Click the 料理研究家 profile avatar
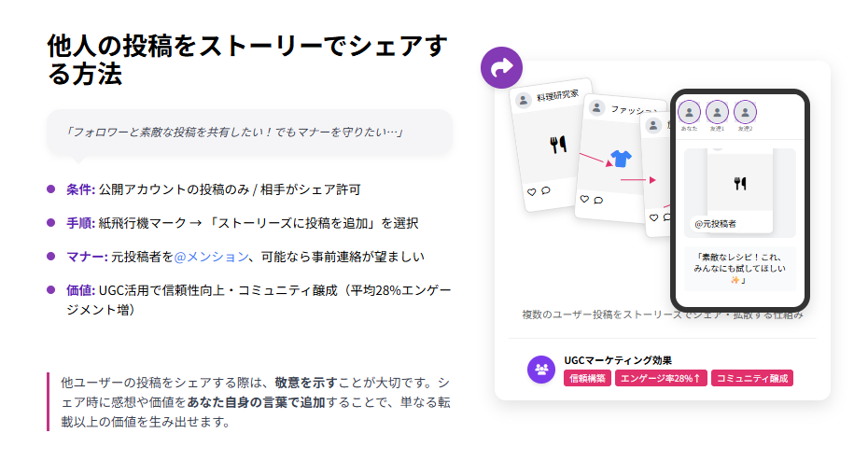Image resolution: width=868 pixels, height=475 pixels. (524, 100)
